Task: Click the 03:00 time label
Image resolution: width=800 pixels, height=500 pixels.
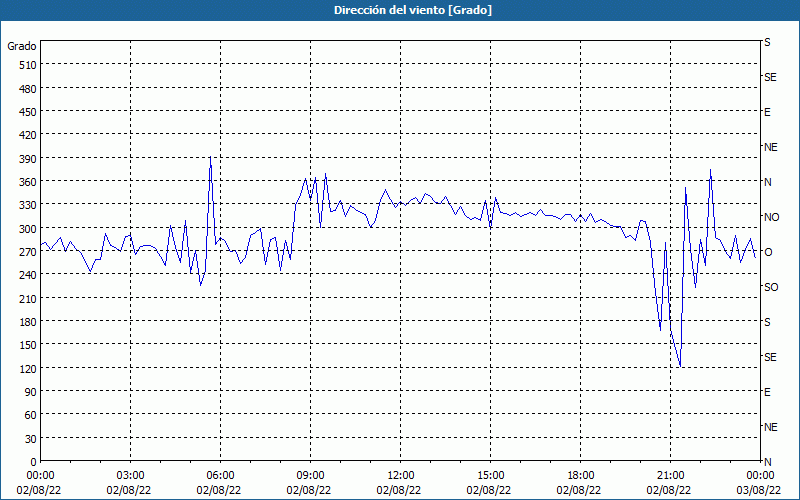Action: tap(131, 476)
